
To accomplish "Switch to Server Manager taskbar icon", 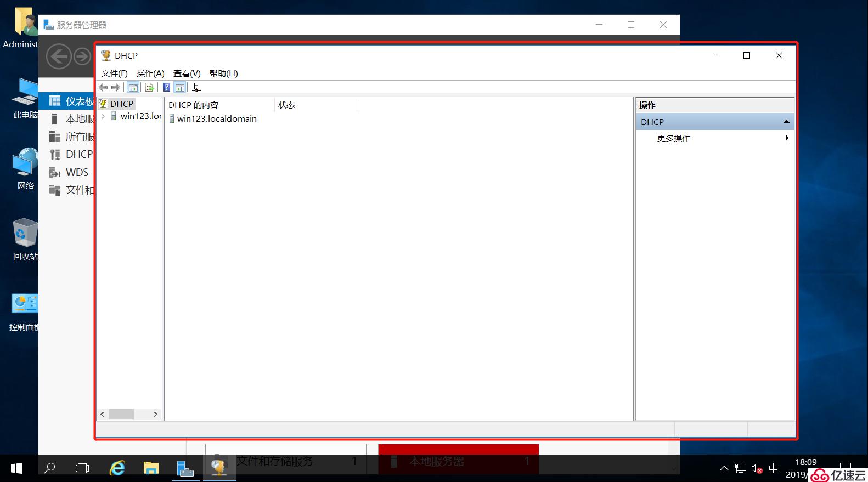I will [185, 468].
